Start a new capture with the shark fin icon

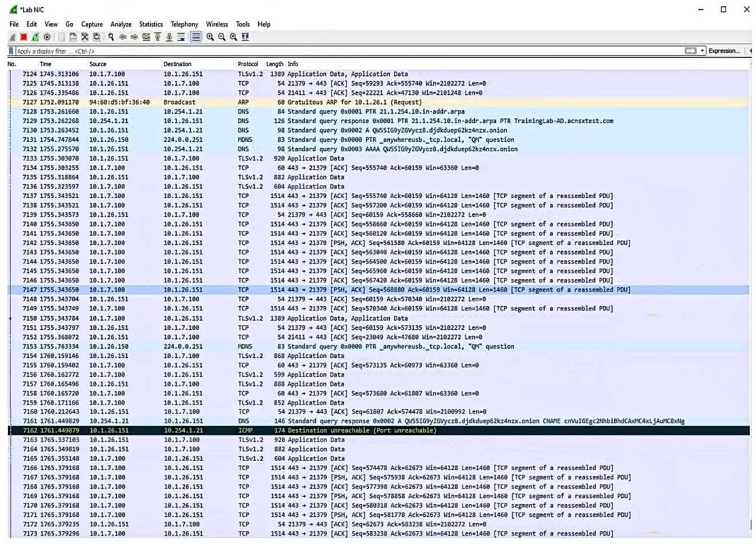pyautogui.click(x=11, y=38)
